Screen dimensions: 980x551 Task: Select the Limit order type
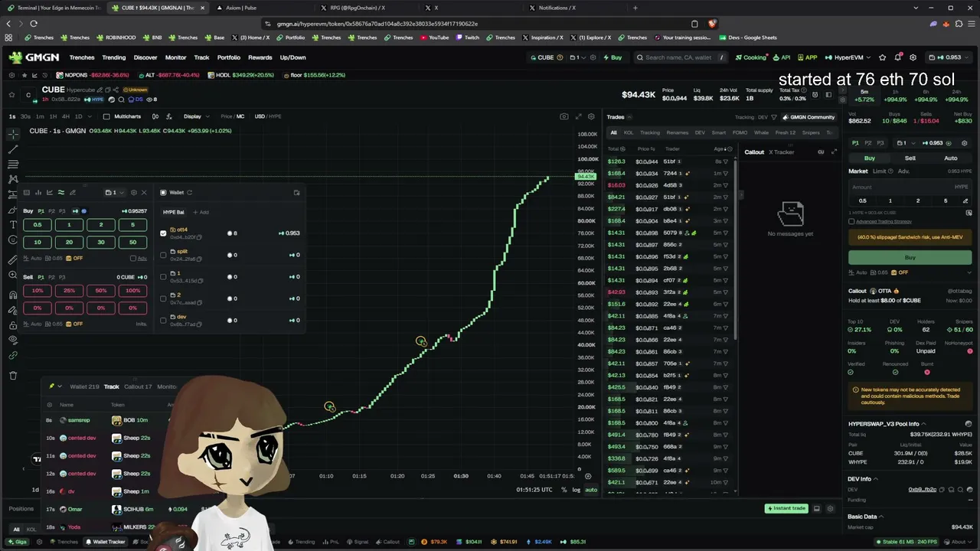tap(879, 171)
